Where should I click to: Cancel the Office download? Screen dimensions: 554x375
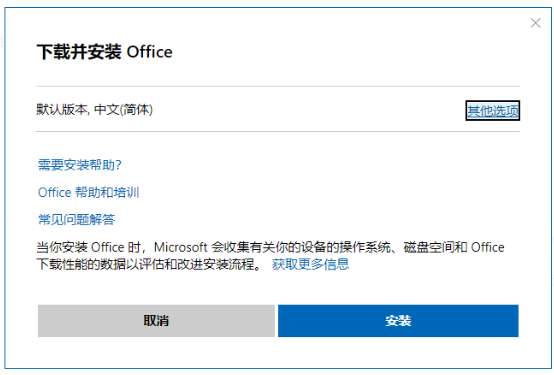coord(156,321)
